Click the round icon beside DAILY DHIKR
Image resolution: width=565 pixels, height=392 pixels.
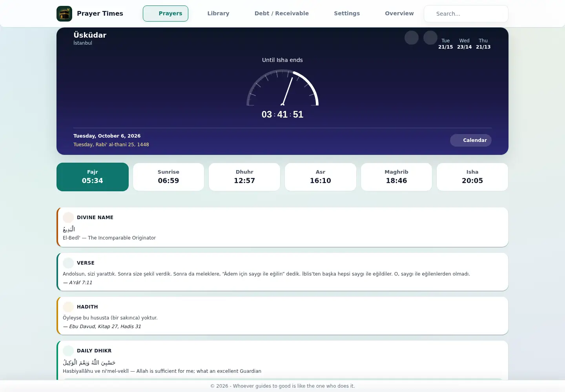68,351
